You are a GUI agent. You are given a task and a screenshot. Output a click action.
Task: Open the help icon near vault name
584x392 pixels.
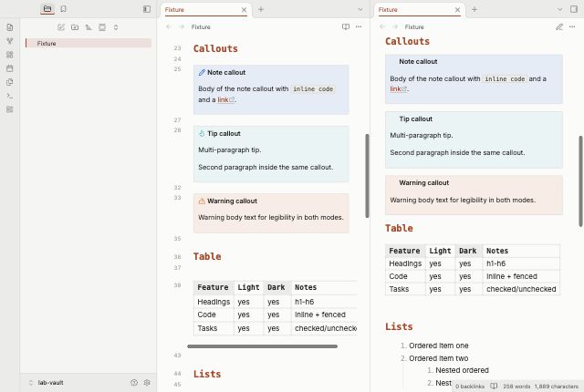click(134, 382)
